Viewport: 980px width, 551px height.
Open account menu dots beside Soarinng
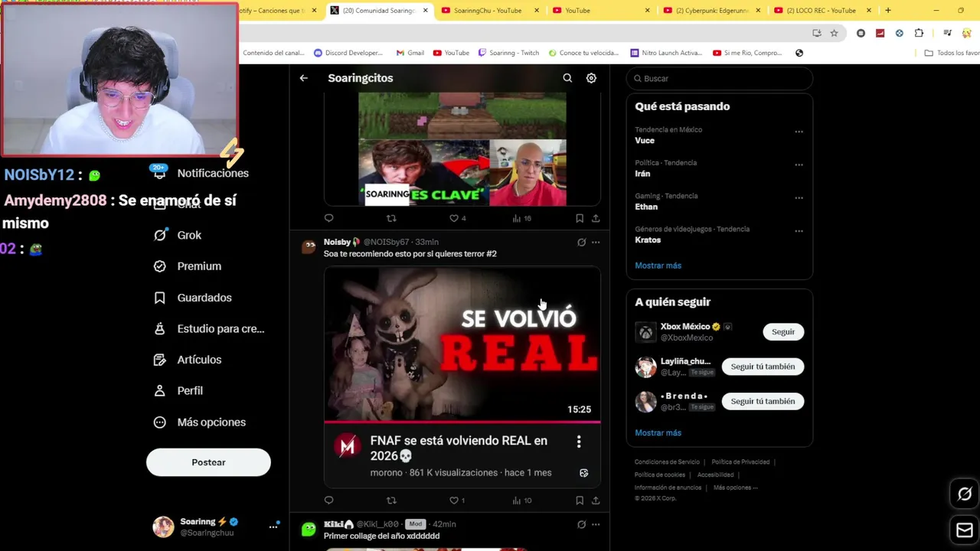pyautogui.click(x=273, y=527)
